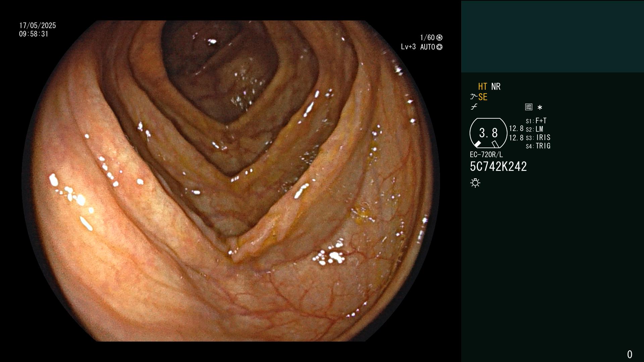Click the time 09:58:31

click(34, 34)
